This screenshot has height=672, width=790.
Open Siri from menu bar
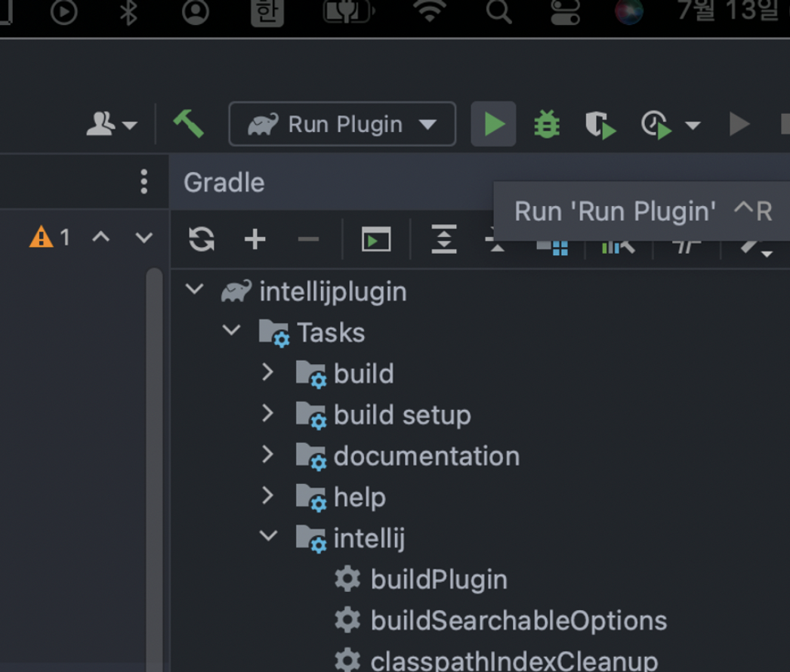[x=629, y=11]
